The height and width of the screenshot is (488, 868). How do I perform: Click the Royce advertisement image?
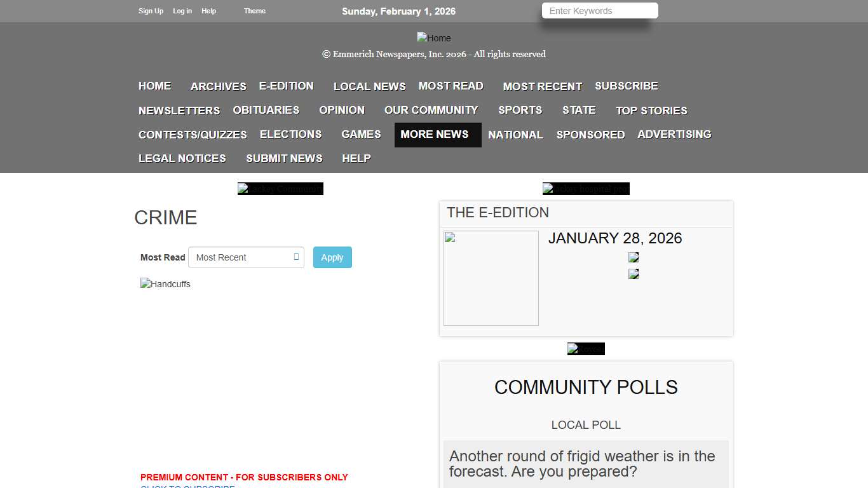click(586, 348)
